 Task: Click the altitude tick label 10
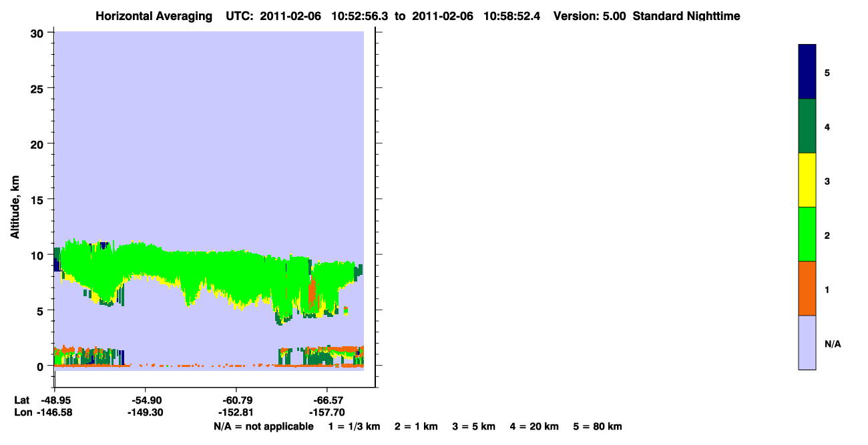coord(39,255)
